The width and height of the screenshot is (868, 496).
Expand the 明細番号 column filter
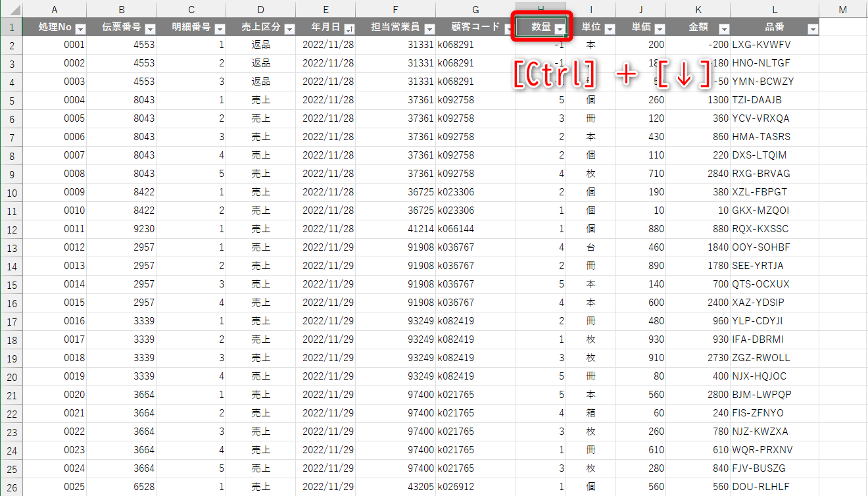[x=220, y=29]
